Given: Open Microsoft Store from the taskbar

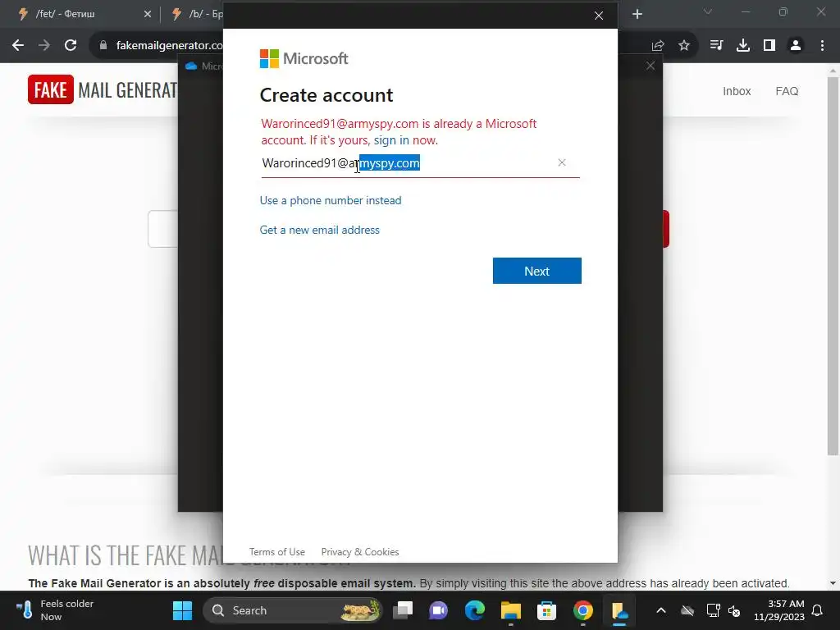Looking at the screenshot, I should coord(546,610).
